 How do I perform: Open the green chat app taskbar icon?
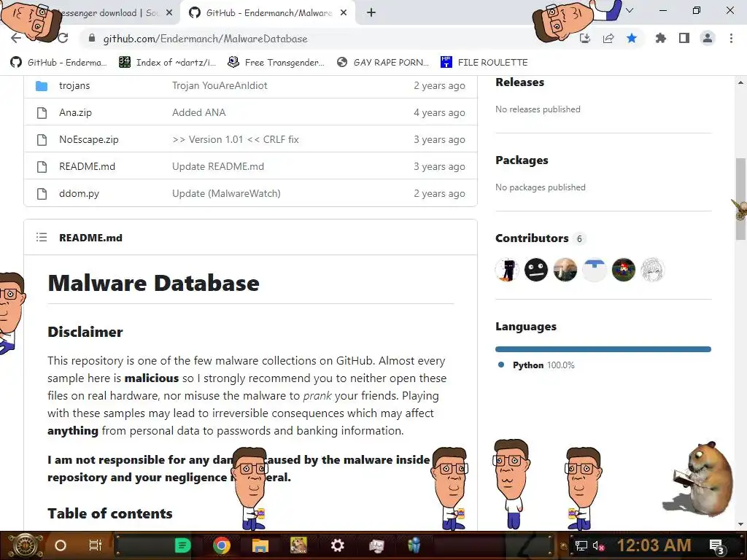(x=182, y=545)
